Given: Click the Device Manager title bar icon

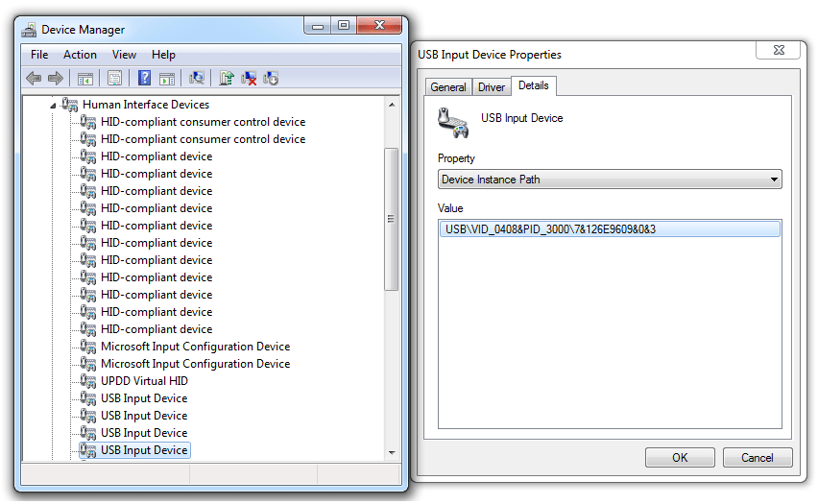Looking at the screenshot, I should click(29, 30).
